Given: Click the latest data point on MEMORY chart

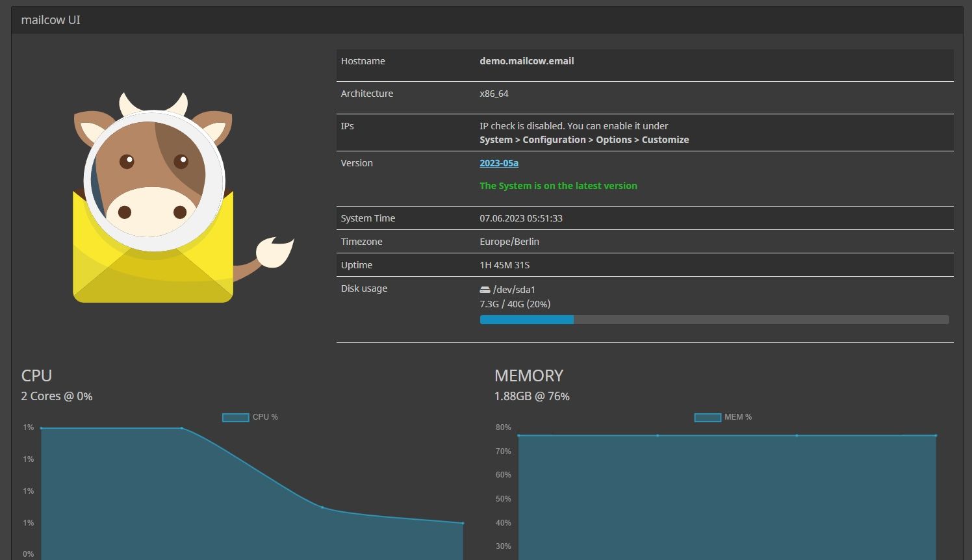Looking at the screenshot, I should click(x=936, y=436).
